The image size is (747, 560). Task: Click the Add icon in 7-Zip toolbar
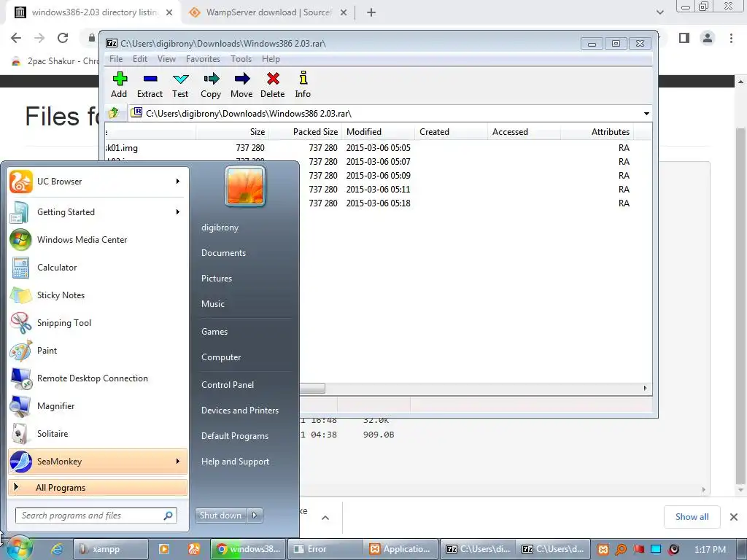point(119,79)
